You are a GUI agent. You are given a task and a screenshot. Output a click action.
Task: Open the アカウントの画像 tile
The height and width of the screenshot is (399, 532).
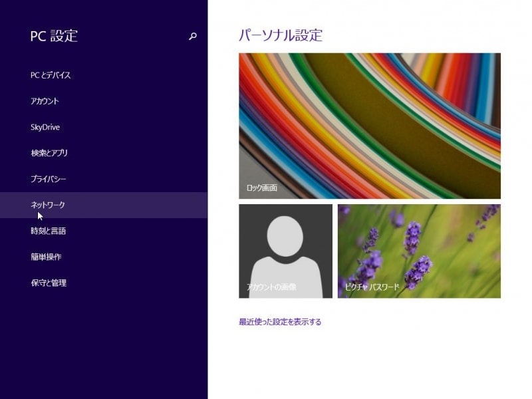tap(285, 250)
